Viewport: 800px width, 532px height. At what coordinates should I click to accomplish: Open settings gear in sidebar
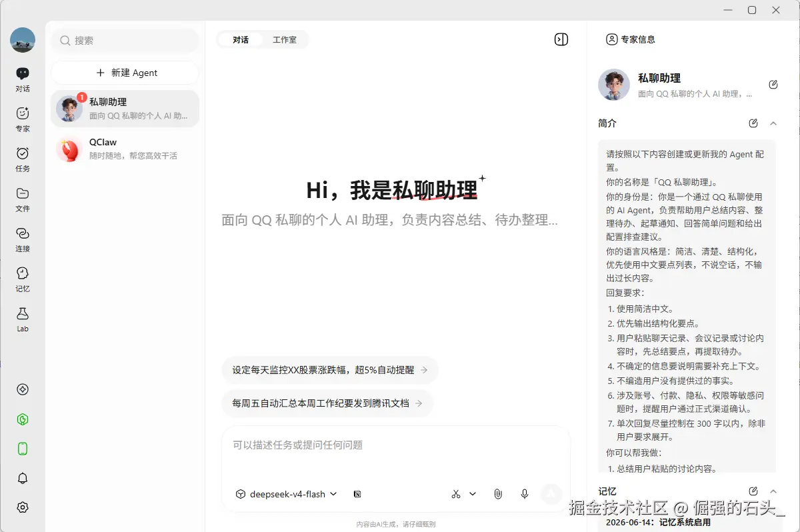[23, 507]
